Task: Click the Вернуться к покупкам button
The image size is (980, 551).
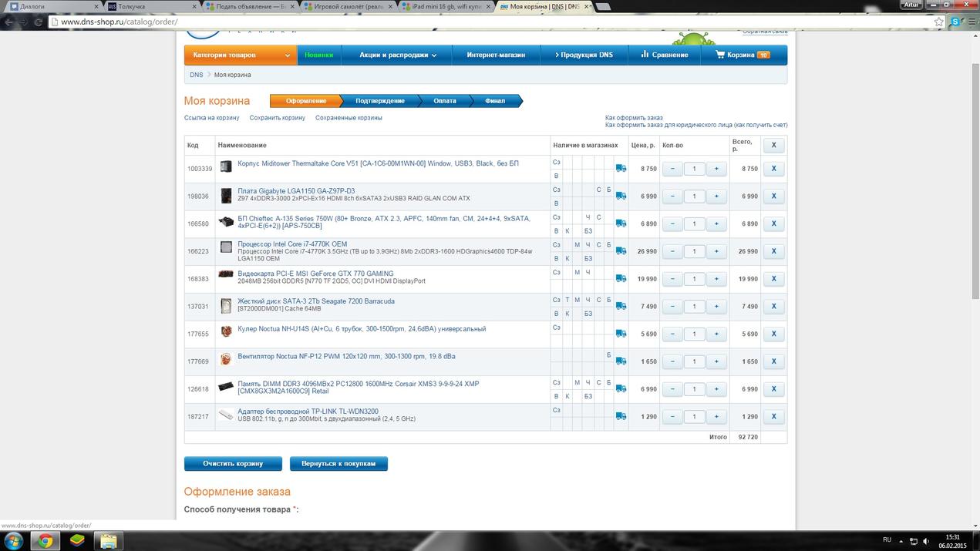Action: [338, 464]
